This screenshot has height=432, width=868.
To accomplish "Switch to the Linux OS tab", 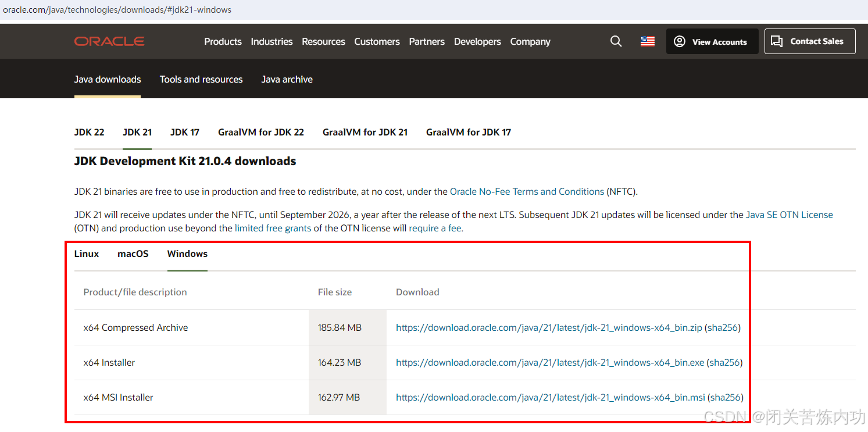I will tap(87, 254).
